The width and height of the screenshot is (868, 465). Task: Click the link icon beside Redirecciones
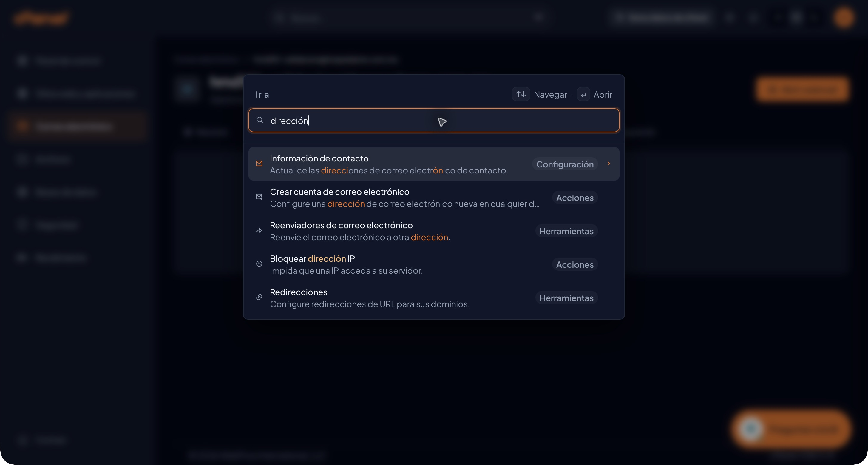click(x=259, y=297)
